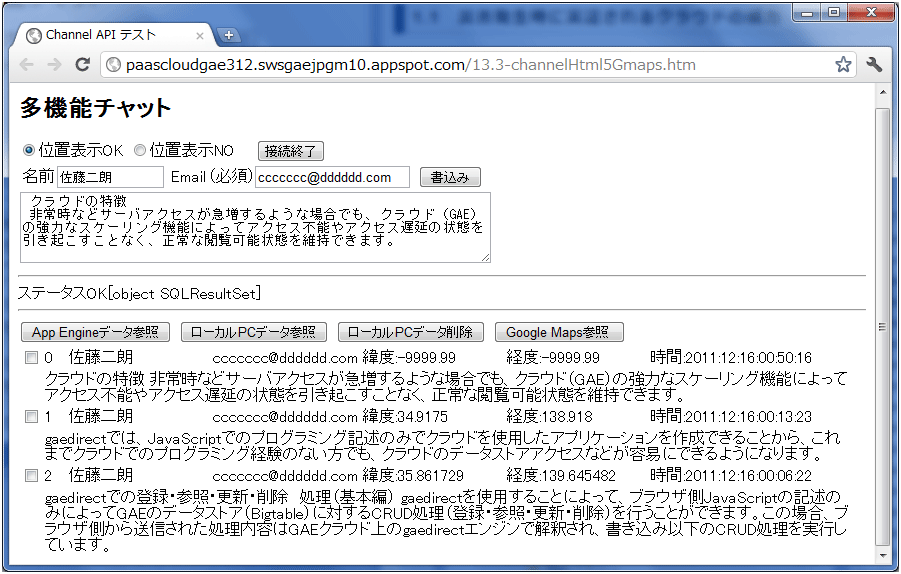Click the scrollbar down arrow
The width and height of the screenshot is (901, 574).
(883, 556)
